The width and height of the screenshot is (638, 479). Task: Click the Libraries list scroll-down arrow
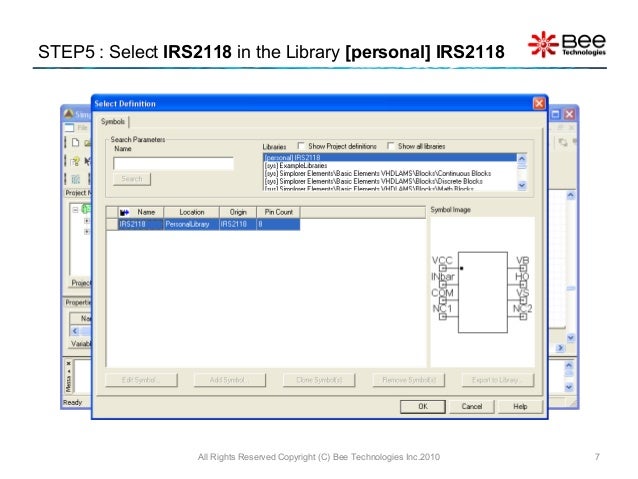[522, 185]
